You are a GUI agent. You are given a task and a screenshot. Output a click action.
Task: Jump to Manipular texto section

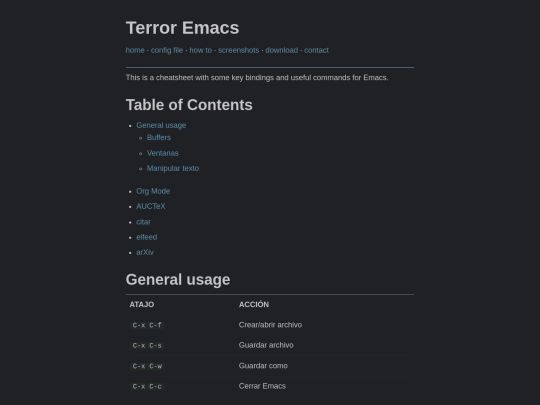[173, 168]
